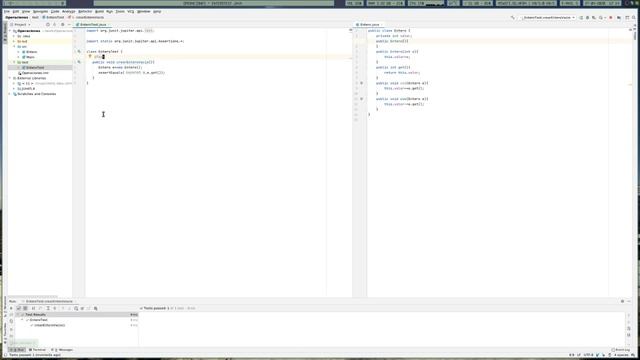Collapse External Libraries node

pos(10,78)
